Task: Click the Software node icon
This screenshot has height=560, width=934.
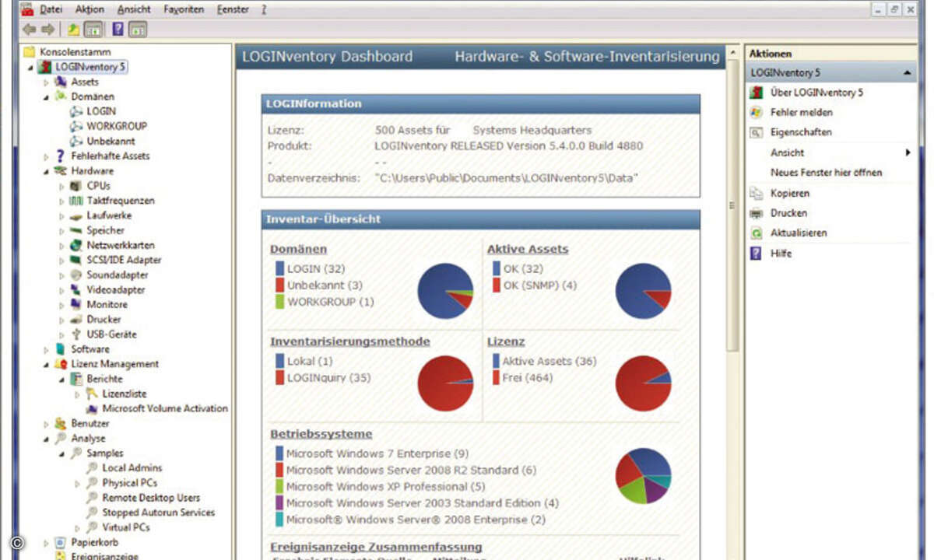Action: click(61, 349)
